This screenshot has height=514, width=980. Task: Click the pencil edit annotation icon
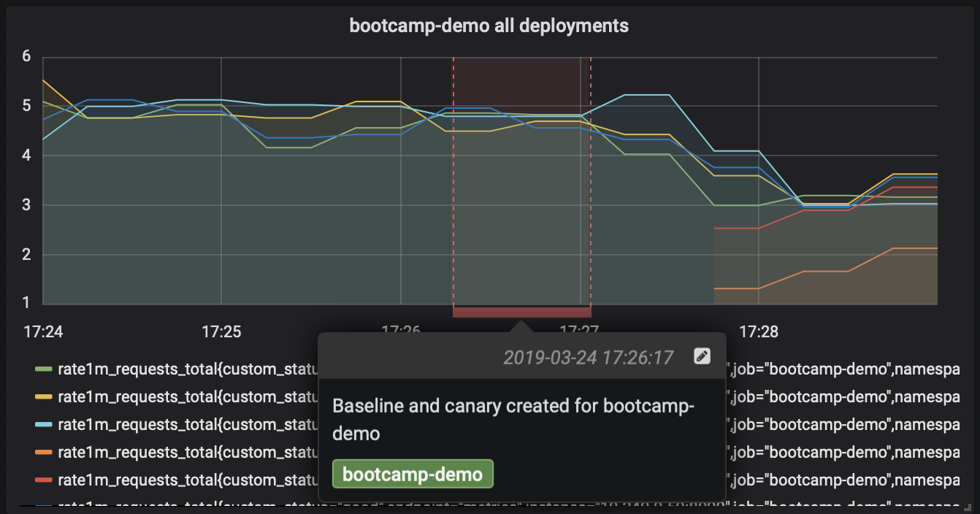click(x=702, y=356)
